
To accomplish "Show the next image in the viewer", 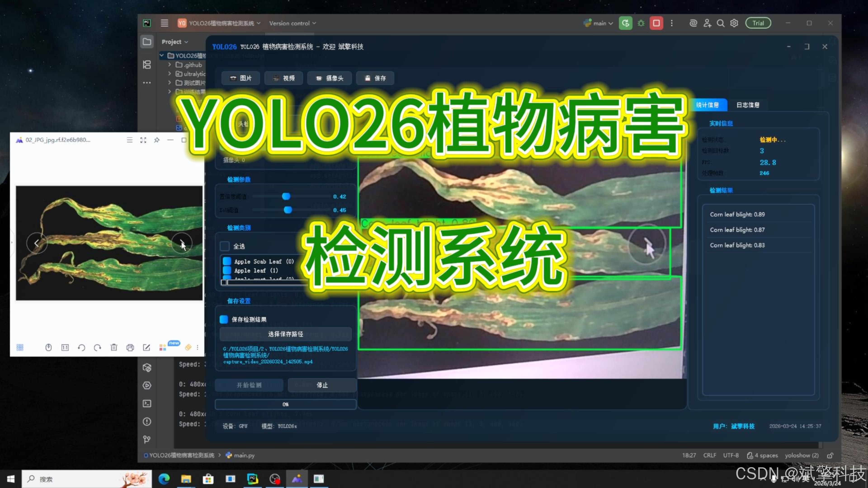I will tap(182, 243).
